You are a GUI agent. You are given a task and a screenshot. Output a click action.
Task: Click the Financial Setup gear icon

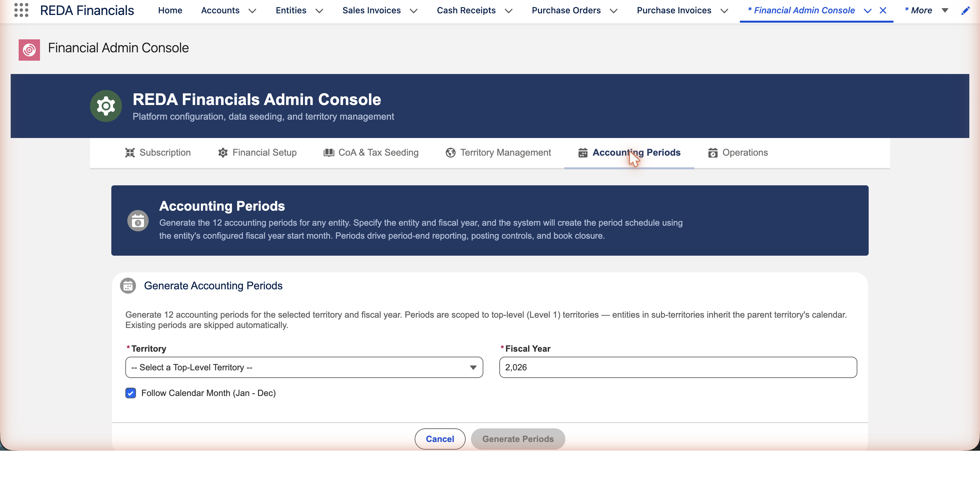pyautogui.click(x=223, y=153)
